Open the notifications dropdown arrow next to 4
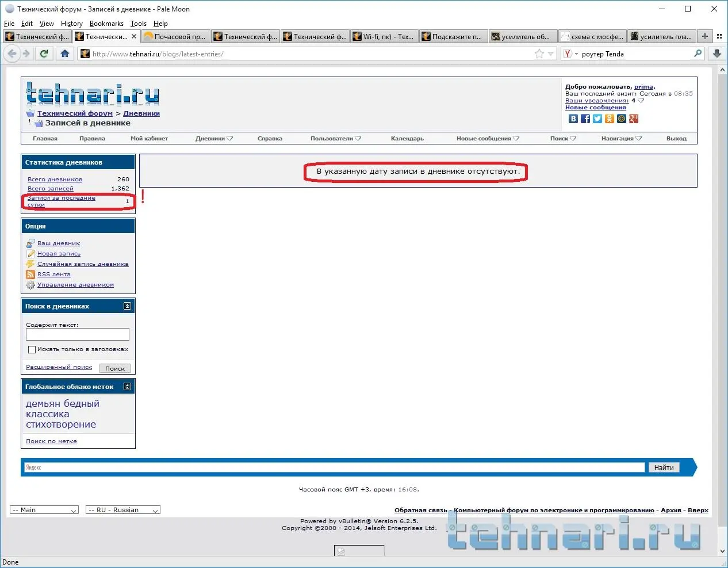 click(x=641, y=101)
